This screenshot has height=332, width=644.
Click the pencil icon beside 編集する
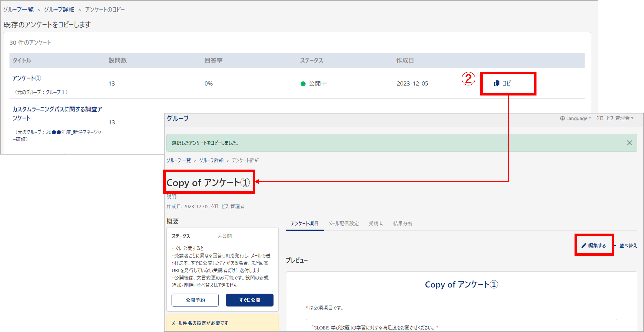(x=584, y=245)
